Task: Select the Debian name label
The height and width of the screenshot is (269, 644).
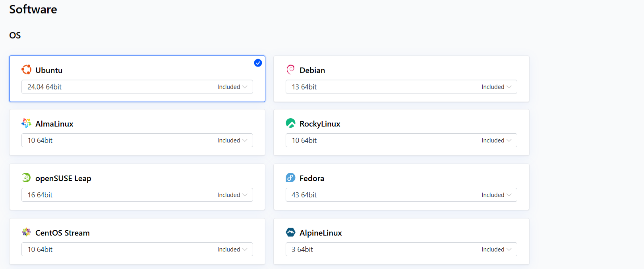Action: tap(312, 70)
